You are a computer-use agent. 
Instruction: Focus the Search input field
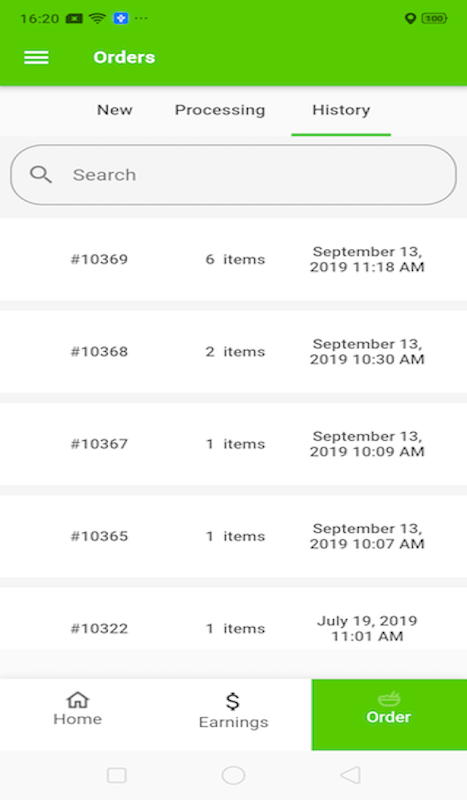(x=233, y=175)
